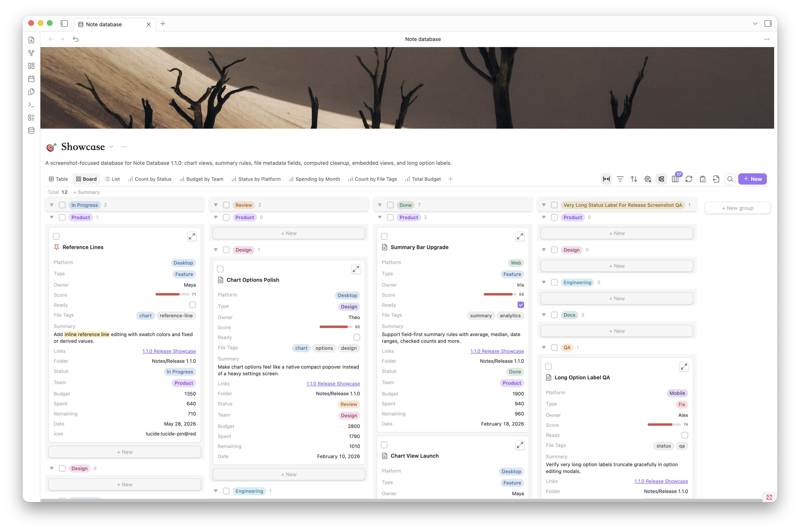Select the Chart View Launch card checkbox
Image resolution: width=800 pixels, height=532 pixels.
pyautogui.click(x=384, y=445)
